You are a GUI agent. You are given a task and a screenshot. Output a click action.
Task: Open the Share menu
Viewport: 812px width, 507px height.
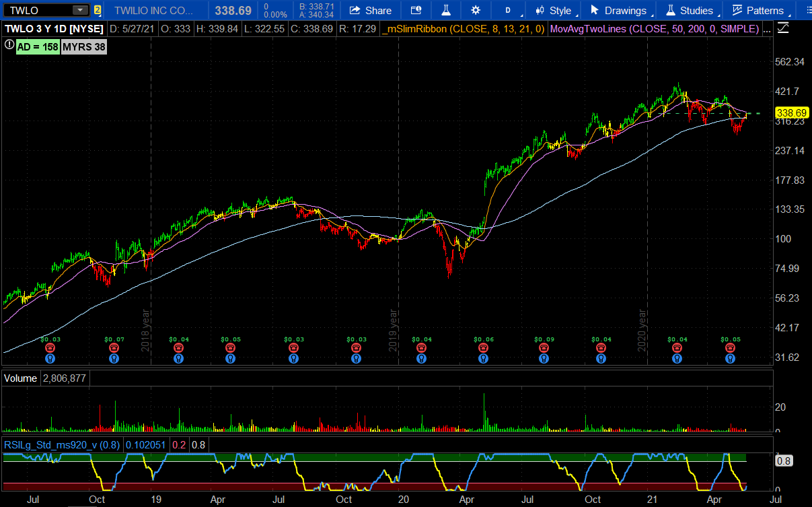tap(371, 10)
